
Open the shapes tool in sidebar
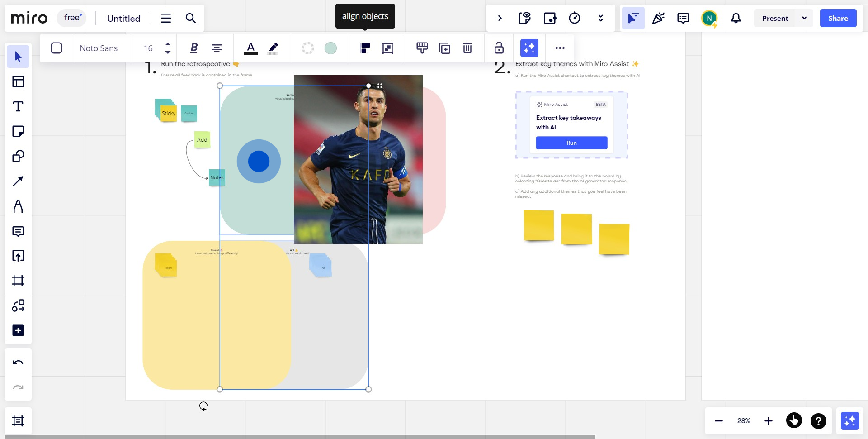18,156
